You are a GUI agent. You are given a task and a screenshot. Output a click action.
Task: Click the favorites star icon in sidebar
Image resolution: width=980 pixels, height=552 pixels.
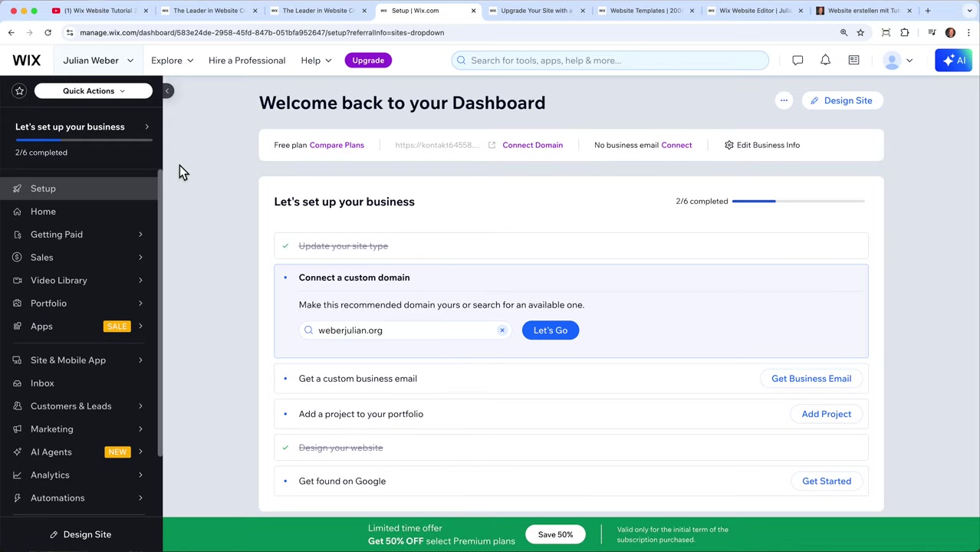(20, 91)
